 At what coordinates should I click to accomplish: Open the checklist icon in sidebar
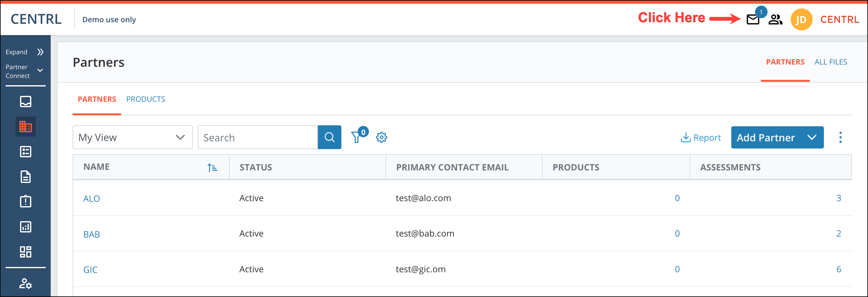coord(26,152)
